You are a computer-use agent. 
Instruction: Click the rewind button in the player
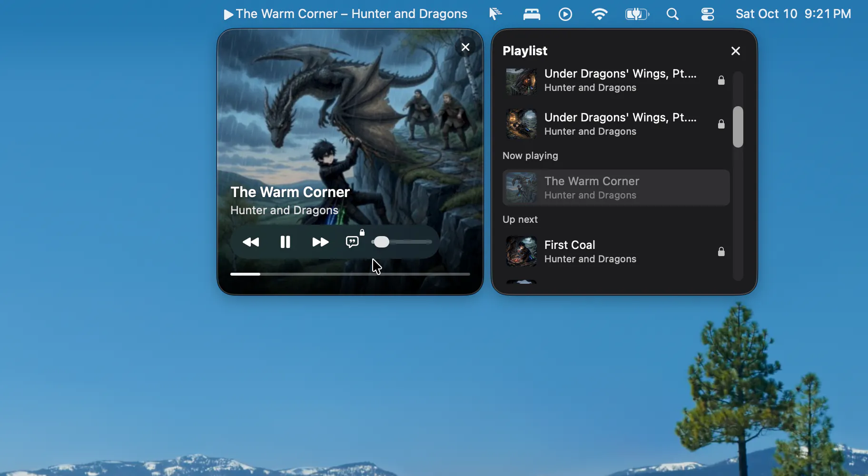[x=251, y=242]
